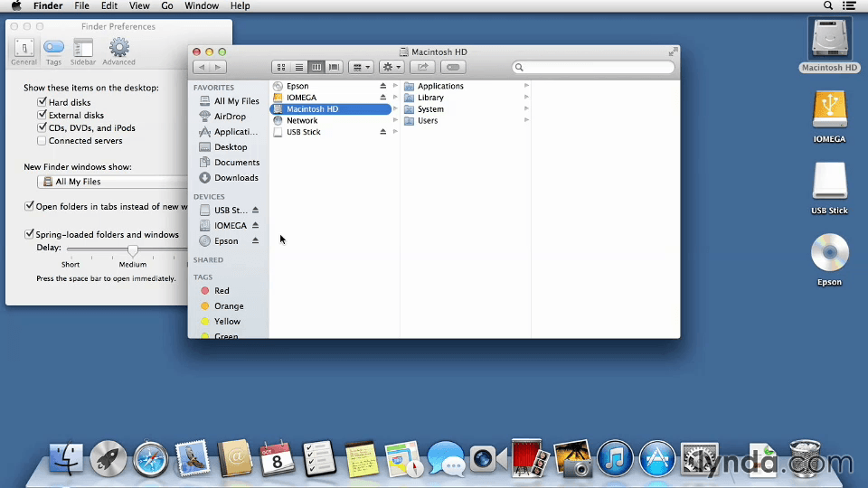
Task: Click the Finder window search field
Action: click(593, 67)
